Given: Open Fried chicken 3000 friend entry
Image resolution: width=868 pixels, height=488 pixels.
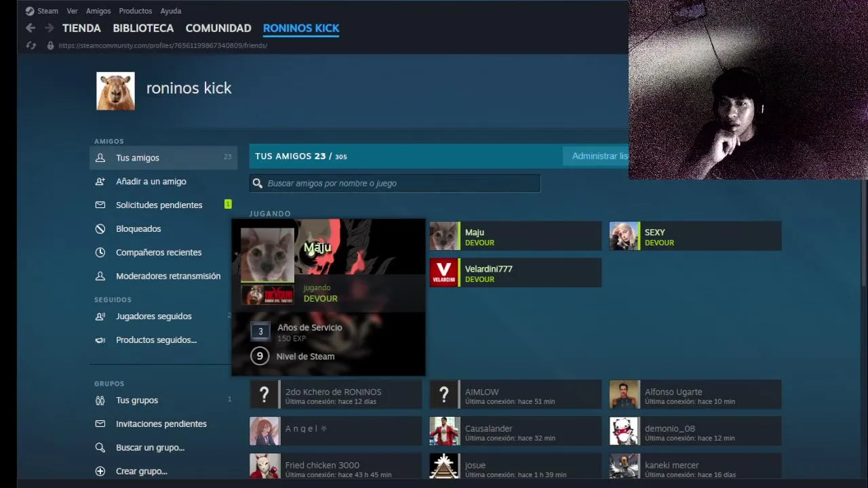Looking at the screenshot, I should coord(336,466).
